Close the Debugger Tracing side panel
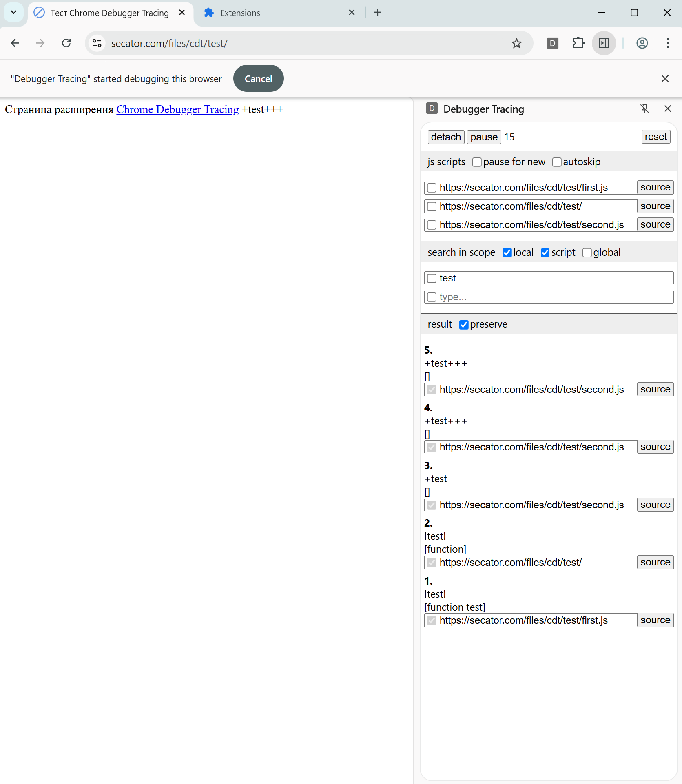682x784 pixels. tap(667, 109)
